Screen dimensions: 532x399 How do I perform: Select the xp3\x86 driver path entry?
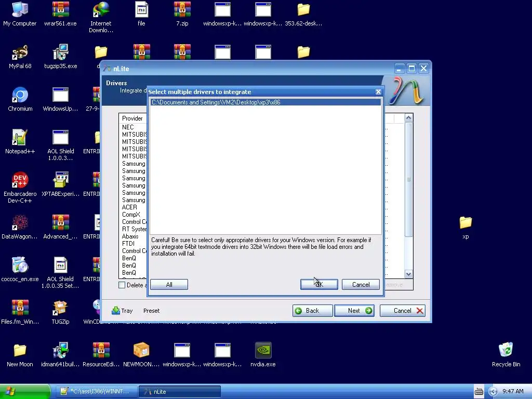pos(265,102)
